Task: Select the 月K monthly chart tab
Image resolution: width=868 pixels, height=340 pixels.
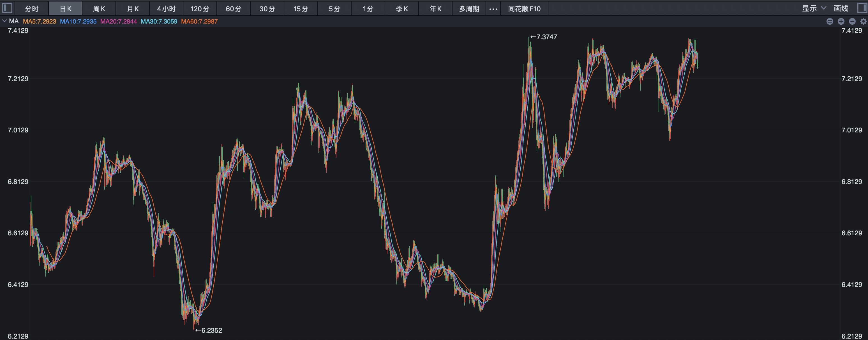Action: [x=132, y=9]
